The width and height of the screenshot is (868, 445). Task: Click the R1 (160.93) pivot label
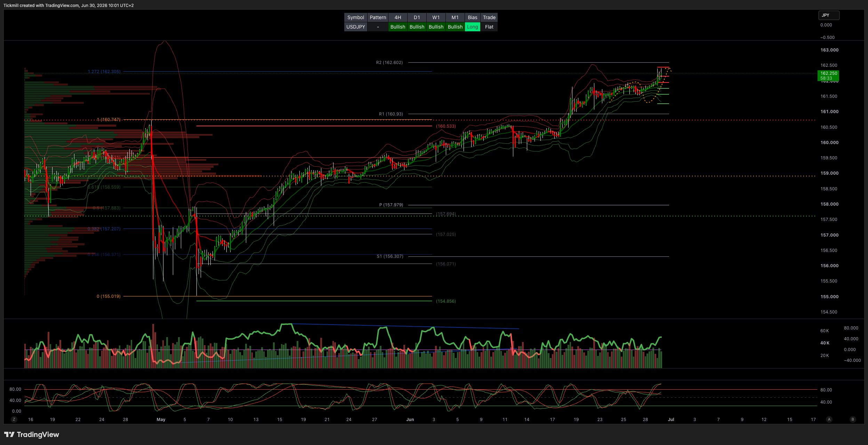pos(391,114)
